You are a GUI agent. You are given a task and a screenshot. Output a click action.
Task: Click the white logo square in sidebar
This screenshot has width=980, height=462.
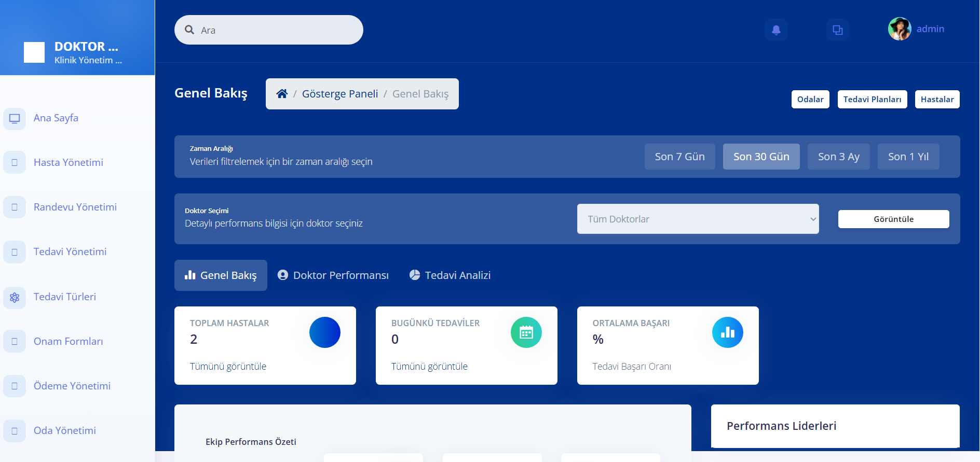click(34, 52)
